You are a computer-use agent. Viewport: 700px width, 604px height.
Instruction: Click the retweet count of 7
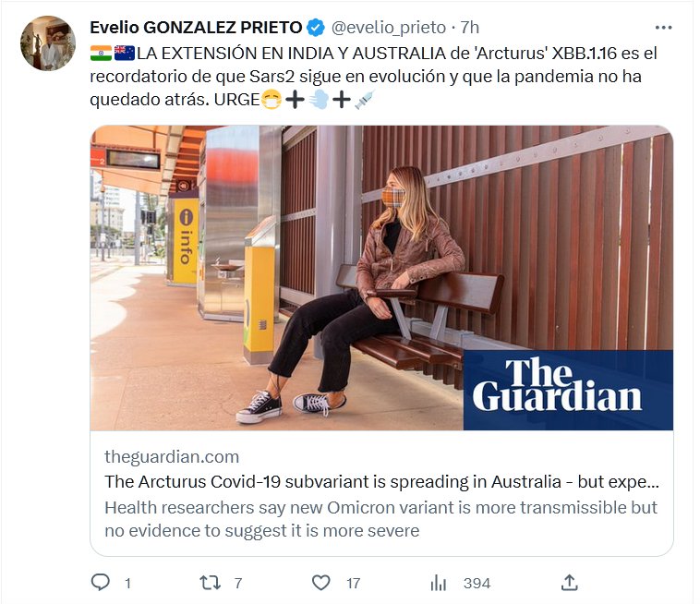pos(238,583)
